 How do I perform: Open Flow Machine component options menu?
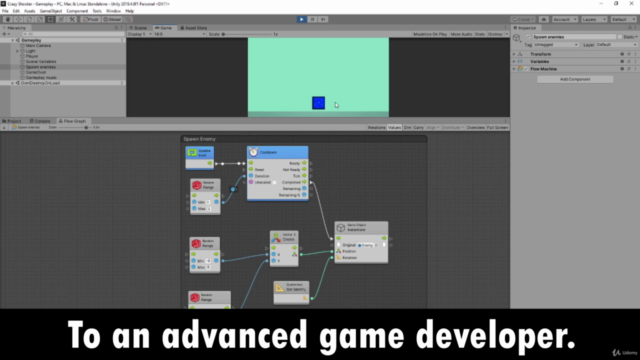(636, 69)
